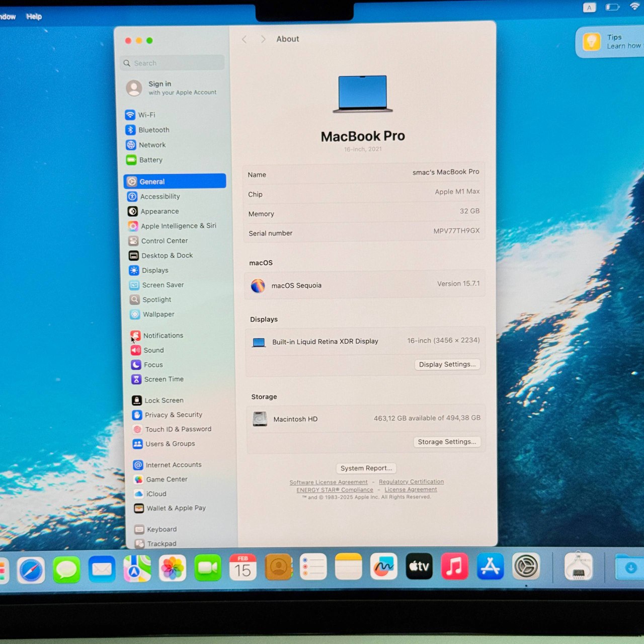644x644 pixels.
Task: Open Screen Time settings
Action: [164, 379]
